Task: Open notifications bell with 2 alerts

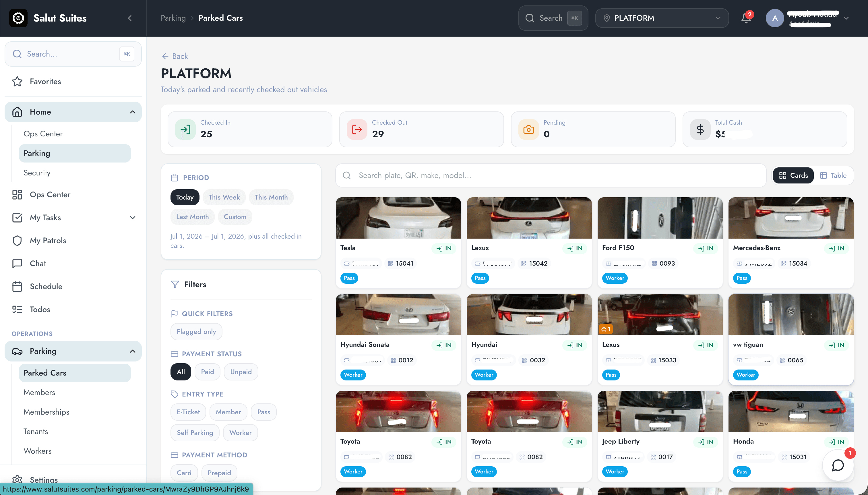Action: tap(746, 18)
